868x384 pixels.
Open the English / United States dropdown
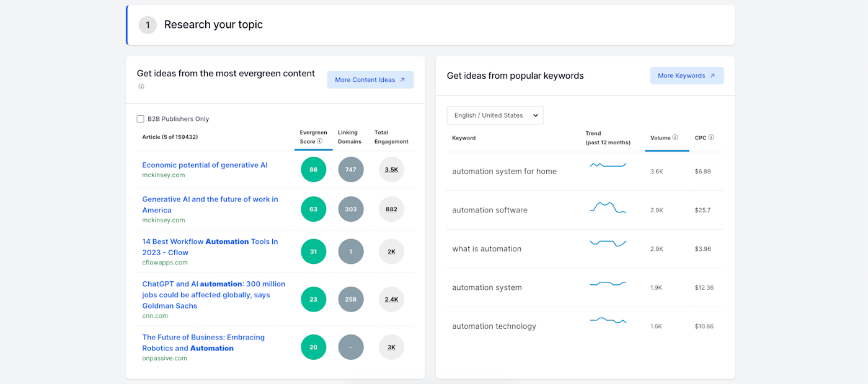click(495, 115)
